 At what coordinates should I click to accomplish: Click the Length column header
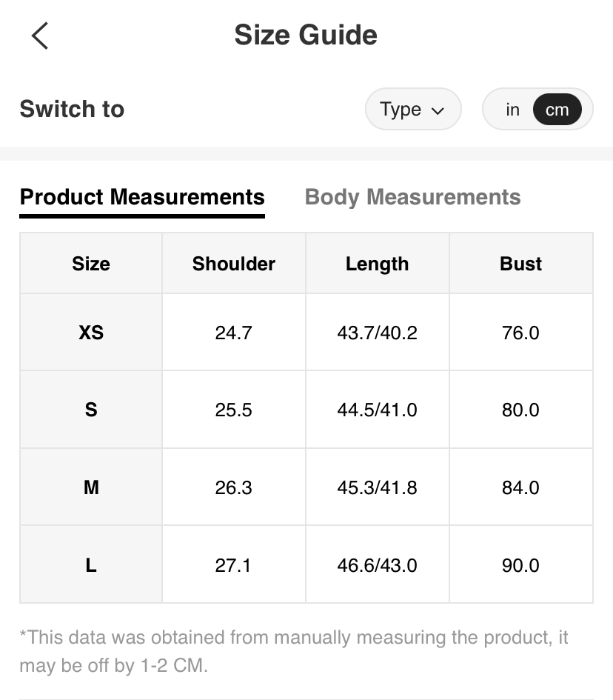point(377,264)
